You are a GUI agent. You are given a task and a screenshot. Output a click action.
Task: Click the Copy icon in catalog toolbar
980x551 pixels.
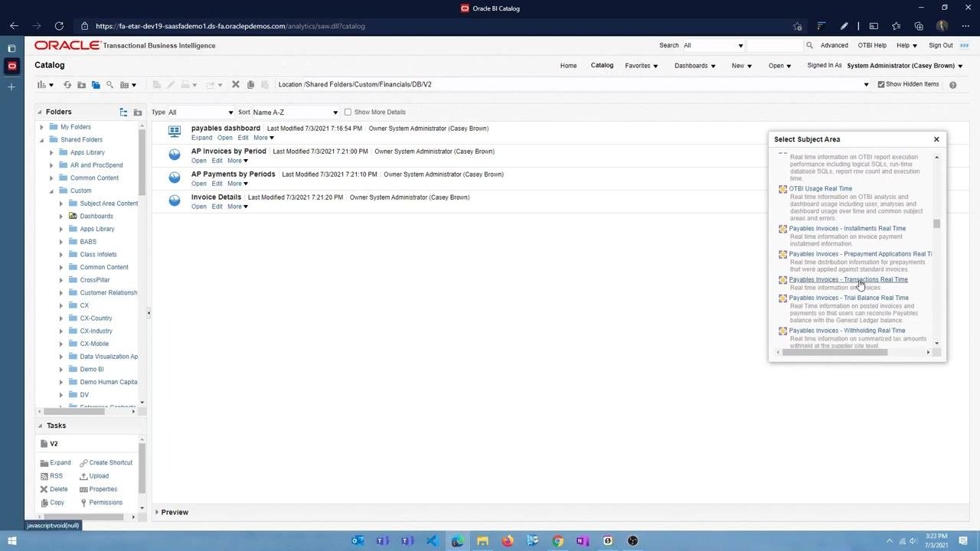click(x=250, y=84)
